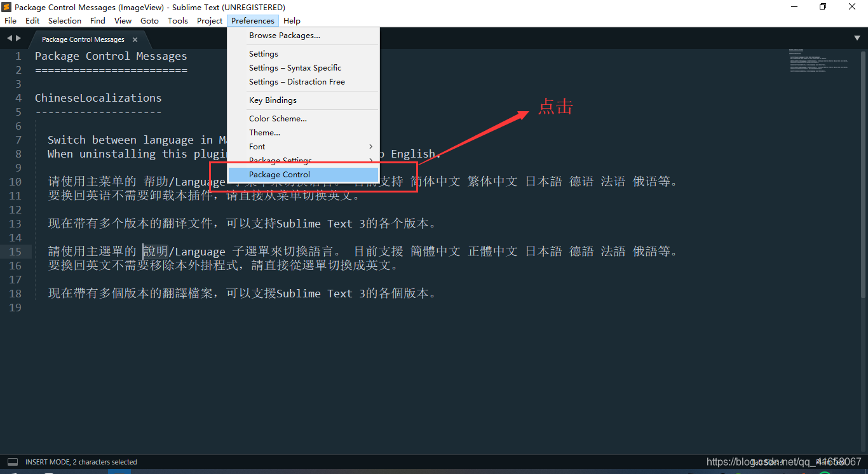Close the Package Control Messages tab
This screenshot has width=868, height=474.
[x=135, y=39]
